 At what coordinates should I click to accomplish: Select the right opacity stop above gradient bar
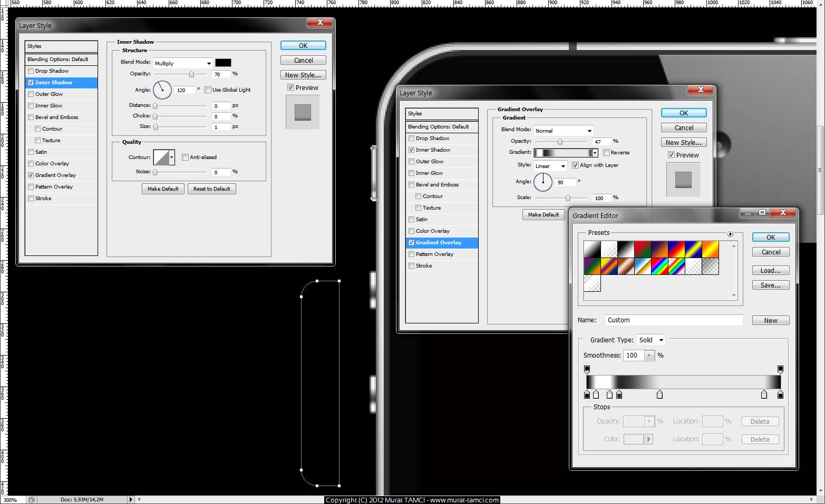[780, 369]
